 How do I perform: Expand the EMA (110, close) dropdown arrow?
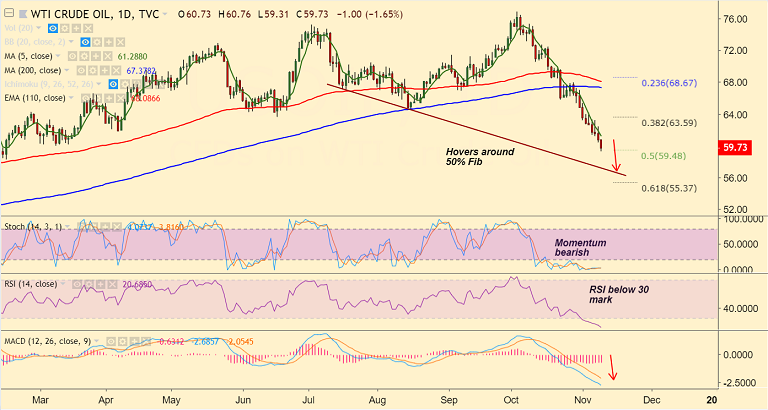(71, 97)
